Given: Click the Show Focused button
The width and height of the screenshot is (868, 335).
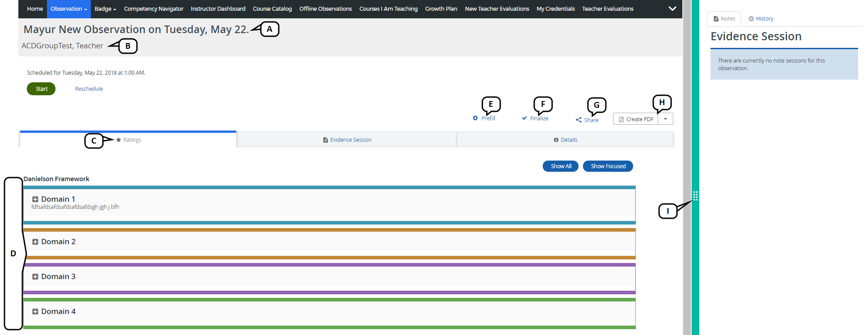Looking at the screenshot, I should click(608, 166).
